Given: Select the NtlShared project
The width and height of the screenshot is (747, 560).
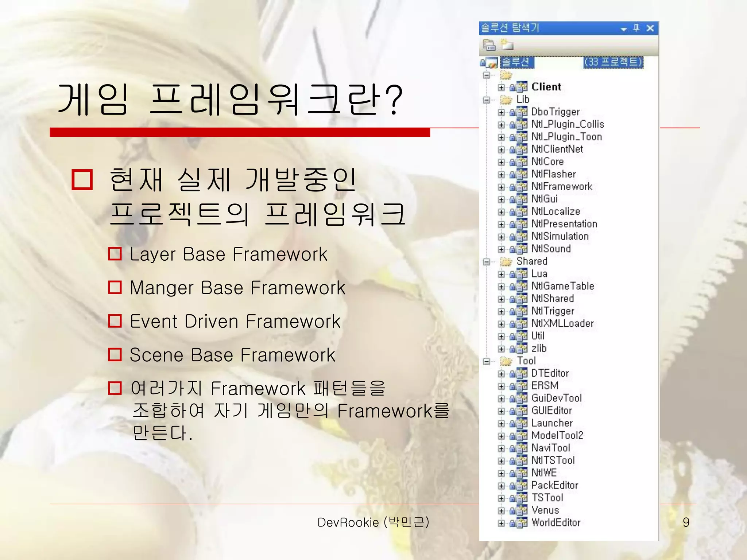Looking at the screenshot, I should click(553, 298).
